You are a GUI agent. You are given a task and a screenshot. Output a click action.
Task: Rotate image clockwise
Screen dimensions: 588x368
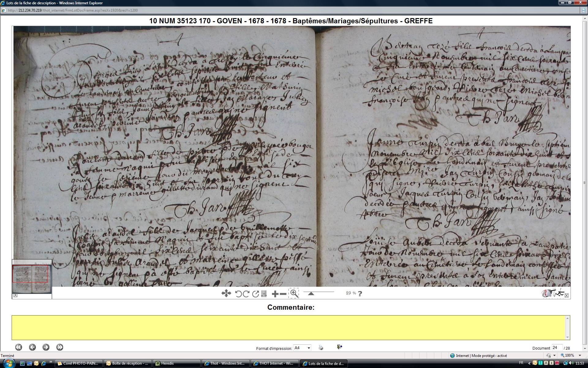[246, 294]
